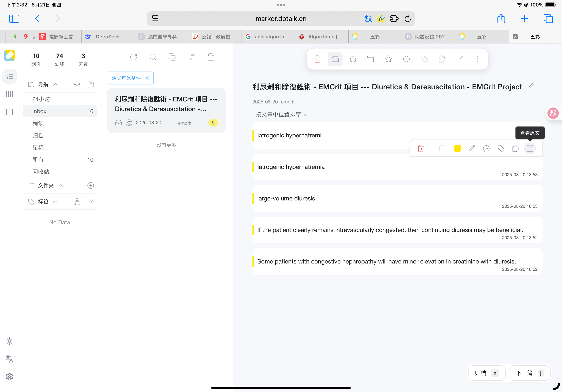
Task: Switch to DeepSeek browser tab
Action: click(108, 37)
